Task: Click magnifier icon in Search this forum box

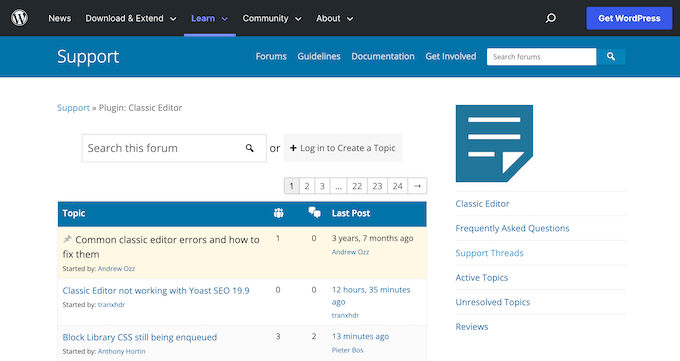Action: [249, 148]
